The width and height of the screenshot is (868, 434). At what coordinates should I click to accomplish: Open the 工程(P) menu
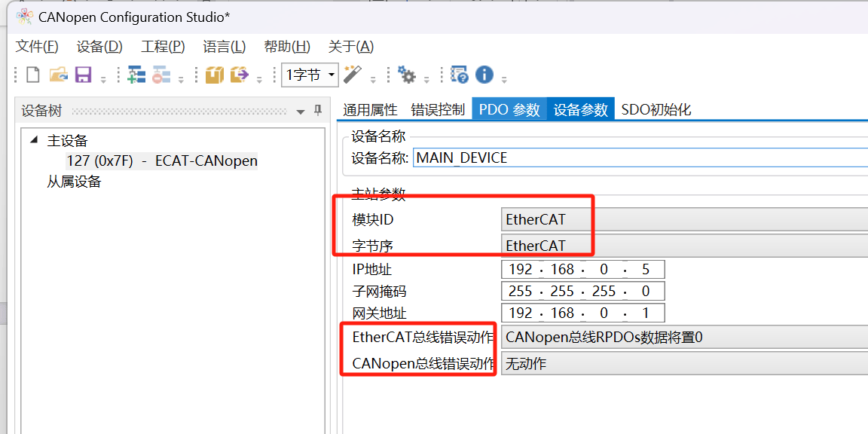click(163, 47)
